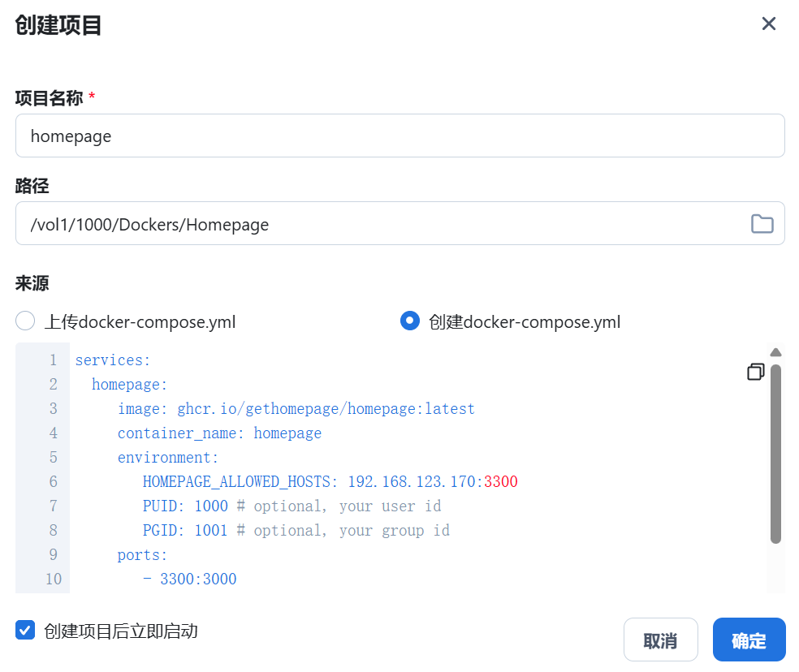Click the 'services:' line in editor

[x=113, y=360]
